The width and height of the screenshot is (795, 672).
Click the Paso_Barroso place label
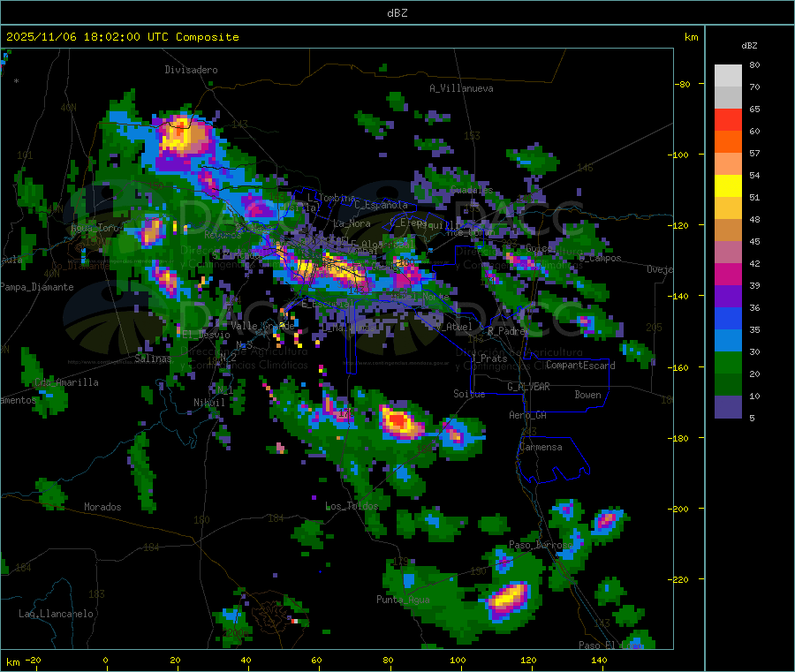[x=541, y=545]
